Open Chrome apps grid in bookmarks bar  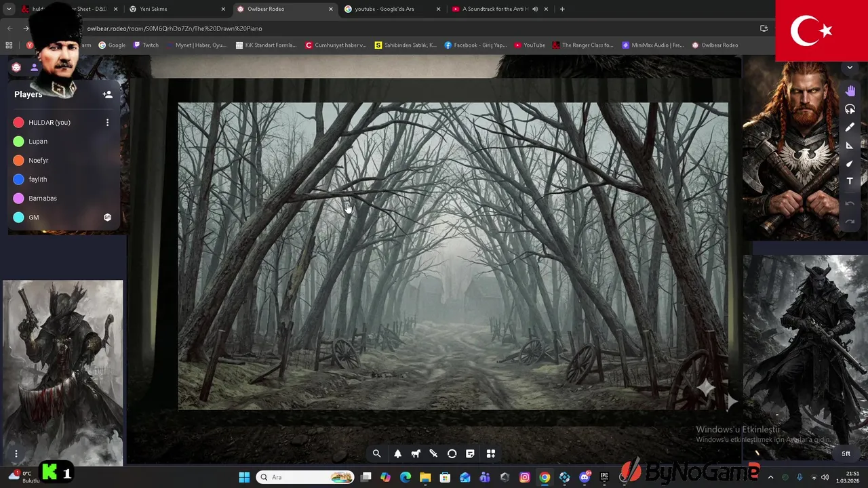(x=9, y=45)
